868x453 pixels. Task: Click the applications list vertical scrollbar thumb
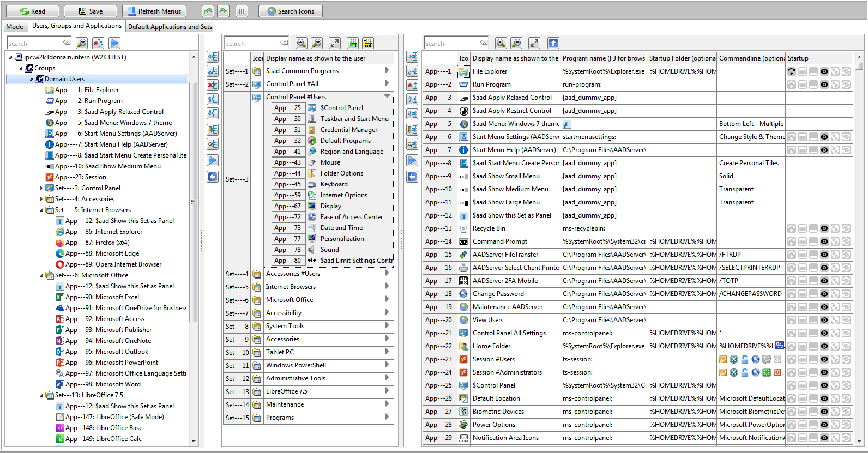859,66
